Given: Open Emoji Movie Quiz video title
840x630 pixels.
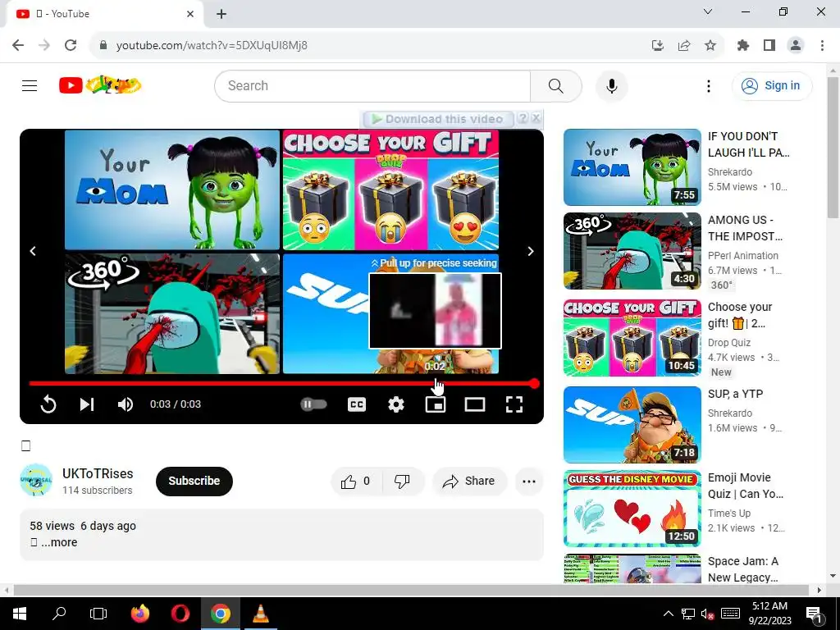Looking at the screenshot, I should point(745,486).
